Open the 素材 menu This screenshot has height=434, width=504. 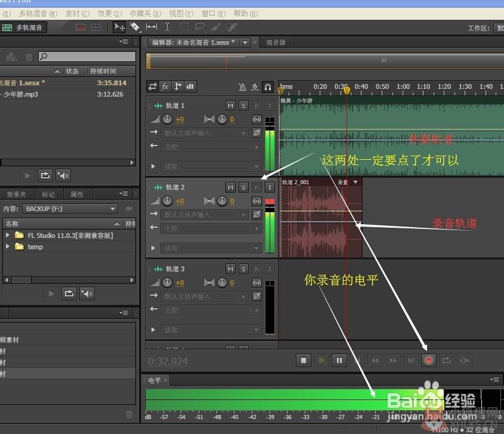tap(77, 14)
